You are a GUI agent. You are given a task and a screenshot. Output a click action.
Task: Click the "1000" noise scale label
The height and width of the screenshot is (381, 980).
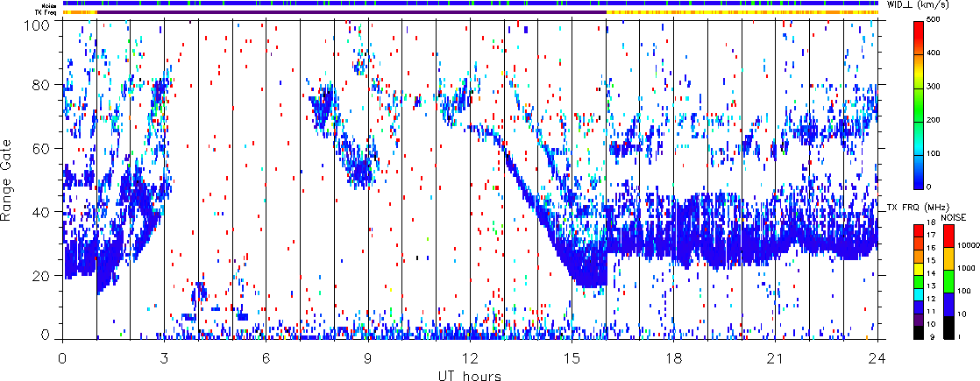coord(966,268)
